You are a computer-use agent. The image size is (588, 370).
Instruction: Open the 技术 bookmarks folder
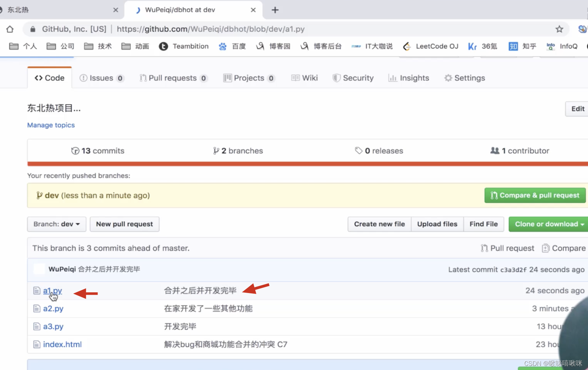pyautogui.click(x=98, y=46)
